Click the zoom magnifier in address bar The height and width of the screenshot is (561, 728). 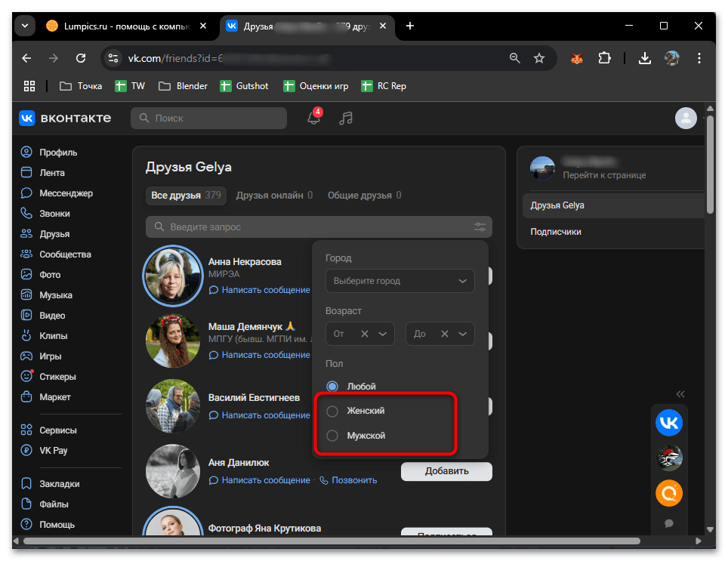click(x=514, y=58)
